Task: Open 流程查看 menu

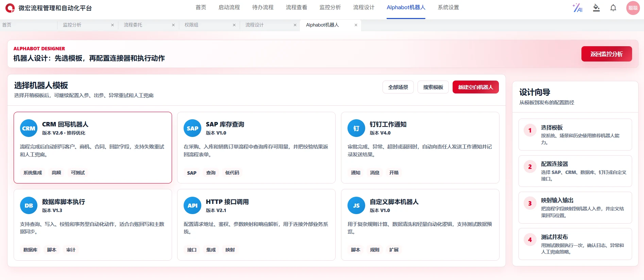Action: (x=296, y=7)
